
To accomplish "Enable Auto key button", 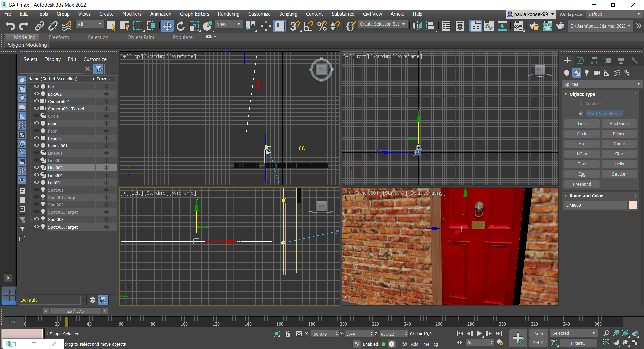I will [539, 334].
